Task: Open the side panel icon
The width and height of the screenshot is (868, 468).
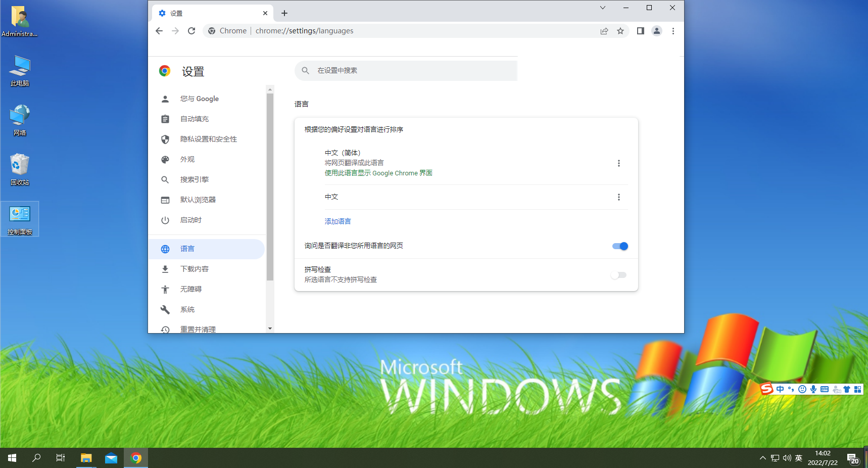Action: tap(641, 31)
